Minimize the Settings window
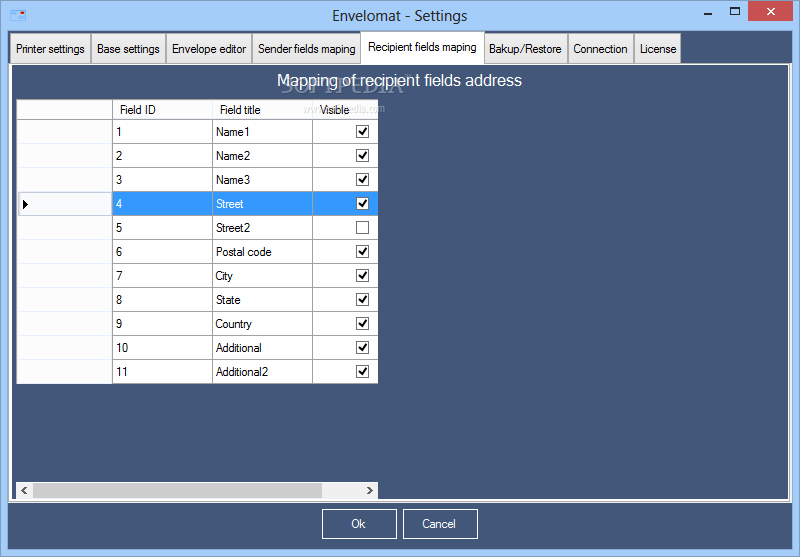The image size is (800, 557). click(x=708, y=12)
